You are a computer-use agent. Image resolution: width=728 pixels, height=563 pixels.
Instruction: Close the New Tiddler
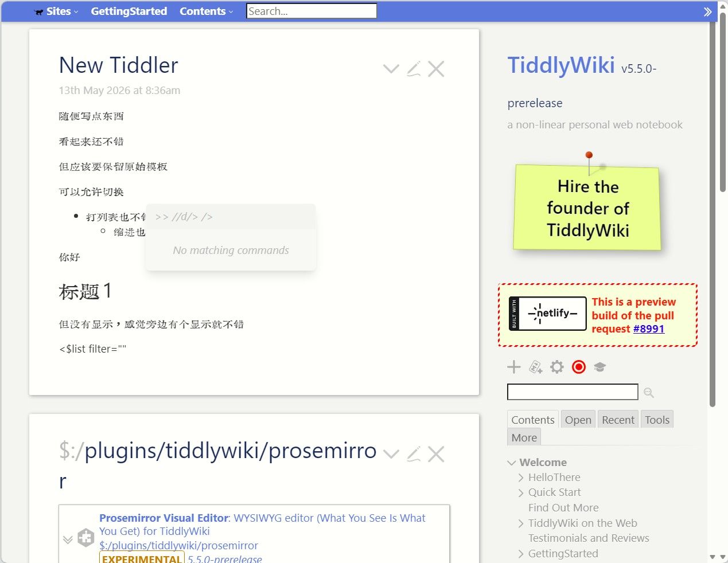(436, 69)
